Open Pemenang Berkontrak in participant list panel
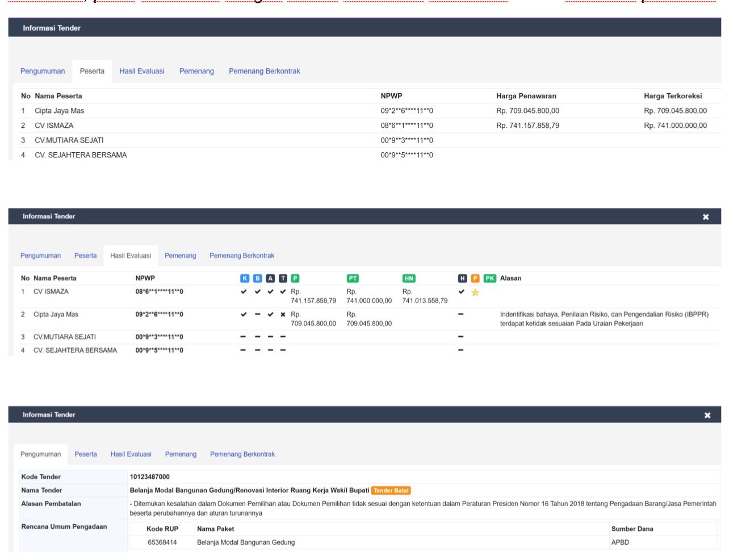This screenshot has width=729, height=560. pyautogui.click(x=265, y=71)
